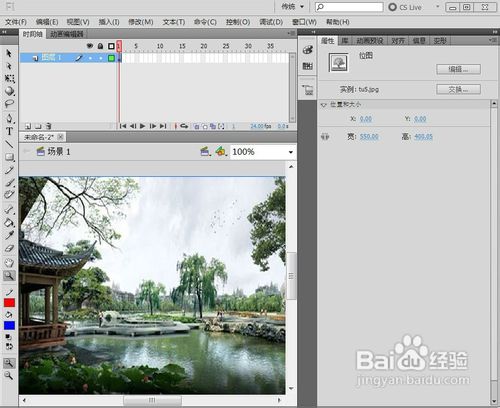Toggle lock all layers padlock icon
The width and height of the screenshot is (500, 408).
click(100, 46)
